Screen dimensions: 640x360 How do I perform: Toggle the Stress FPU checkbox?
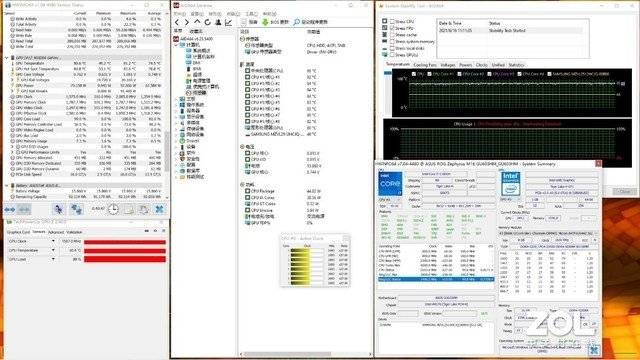tap(392, 28)
